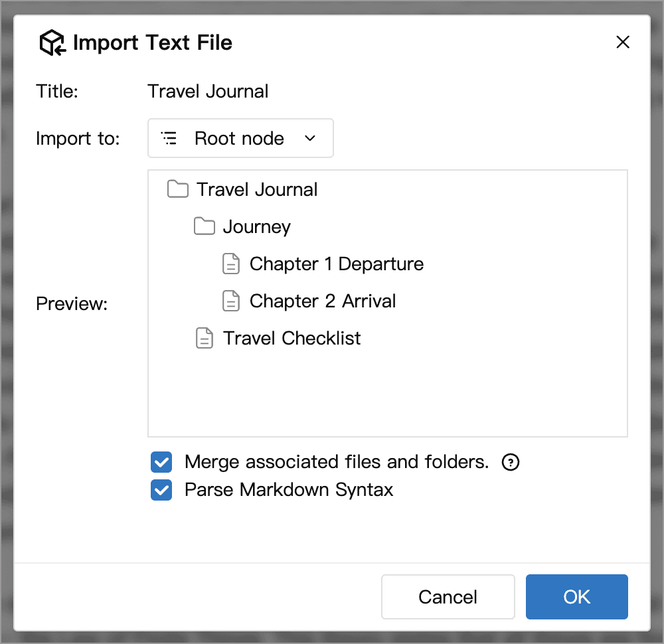Click the Cancel button
The height and width of the screenshot is (644, 664).
click(448, 597)
